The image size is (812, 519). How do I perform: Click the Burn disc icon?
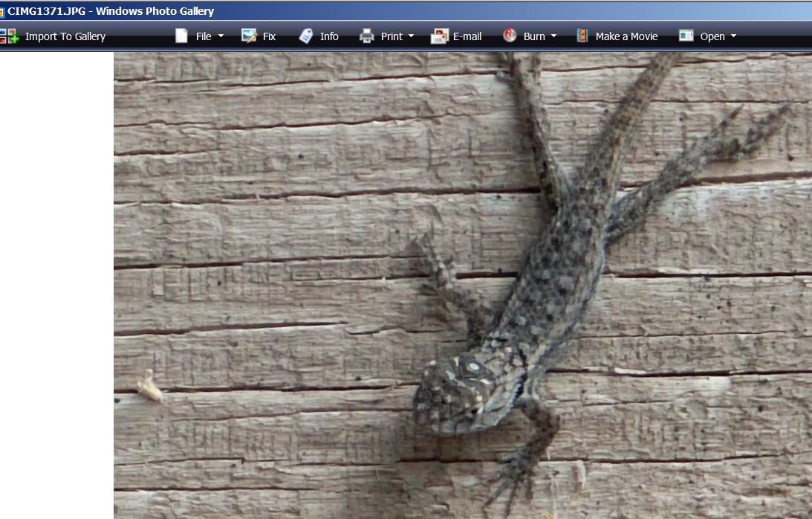(x=510, y=35)
